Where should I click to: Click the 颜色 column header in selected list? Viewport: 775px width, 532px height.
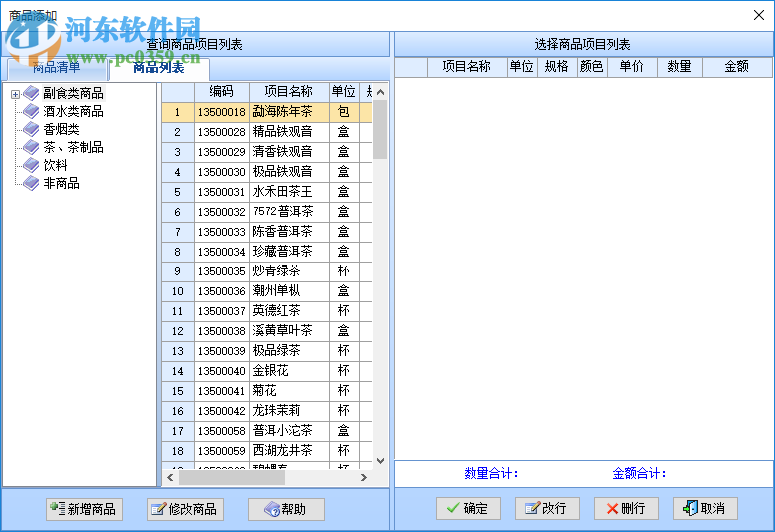coord(592,67)
